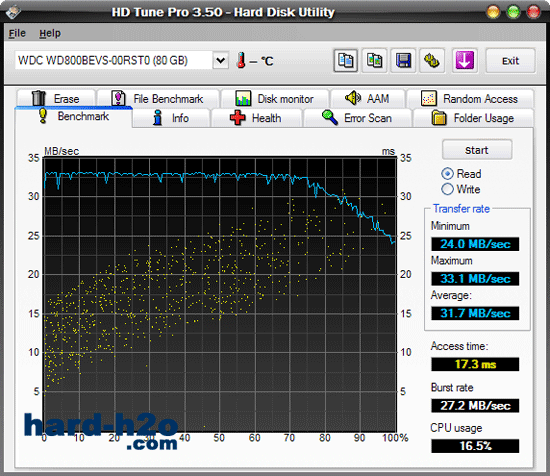The width and height of the screenshot is (550, 476).
Task: Click the Transfer rate group label
Action: pyautogui.click(x=461, y=209)
